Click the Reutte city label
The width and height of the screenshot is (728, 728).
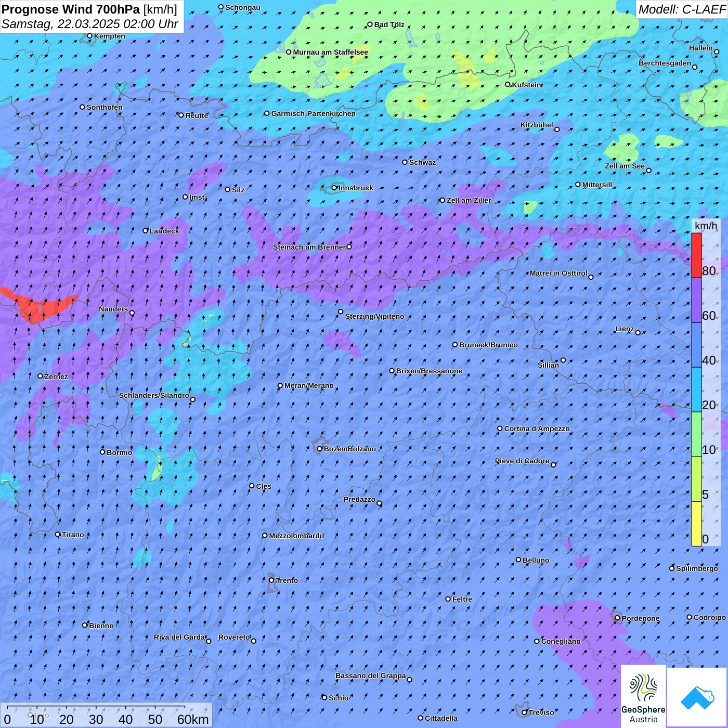tap(197, 115)
